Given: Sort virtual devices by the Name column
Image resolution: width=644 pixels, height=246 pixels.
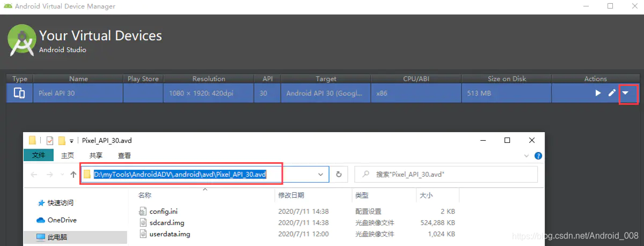Looking at the screenshot, I should pyautogui.click(x=78, y=78).
